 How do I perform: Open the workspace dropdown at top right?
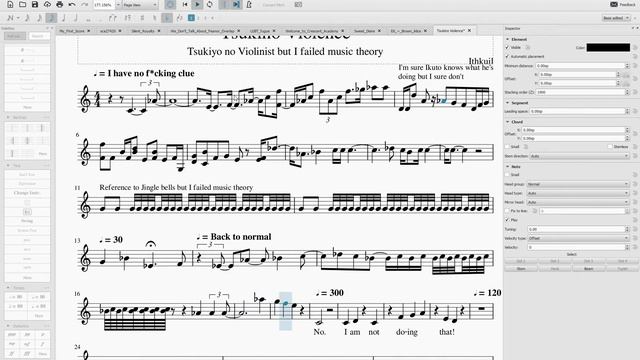click(x=616, y=18)
